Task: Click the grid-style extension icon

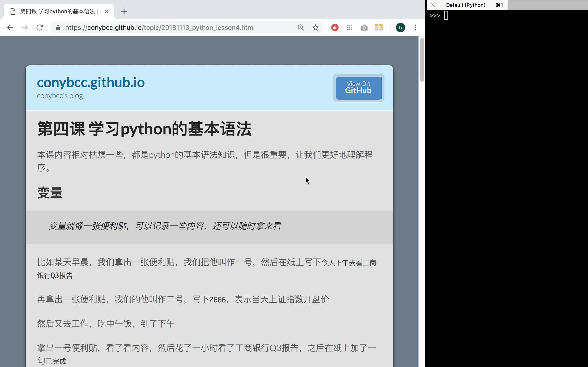Action: point(349,28)
